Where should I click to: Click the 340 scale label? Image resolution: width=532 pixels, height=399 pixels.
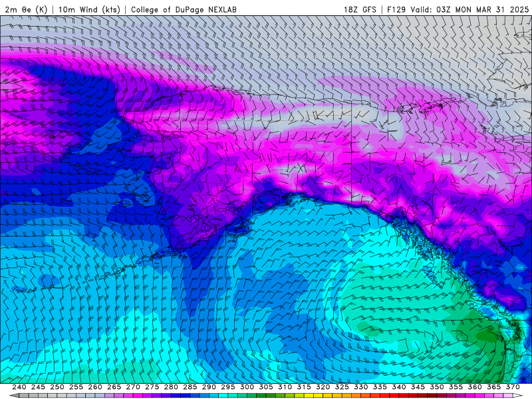point(399,387)
